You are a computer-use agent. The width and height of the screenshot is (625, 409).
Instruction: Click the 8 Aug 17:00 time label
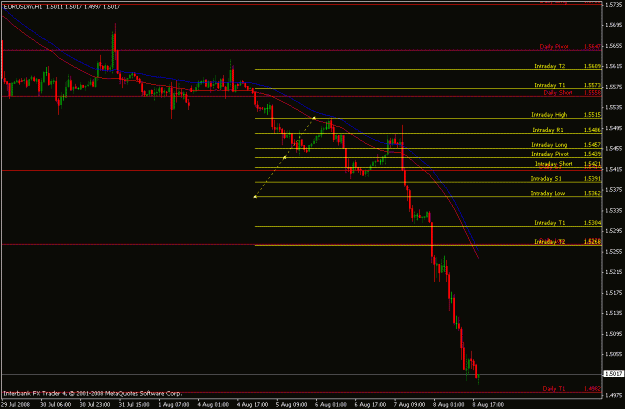pyautogui.click(x=488, y=405)
